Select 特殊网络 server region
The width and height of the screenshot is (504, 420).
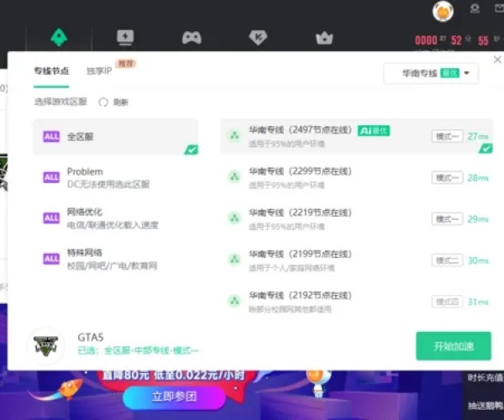click(115, 259)
